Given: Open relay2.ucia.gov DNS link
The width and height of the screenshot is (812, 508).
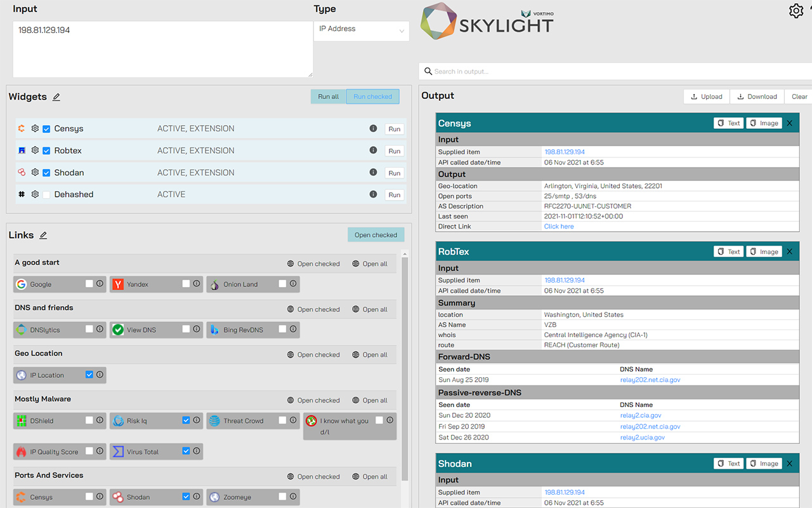Looking at the screenshot, I should [643, 437].
